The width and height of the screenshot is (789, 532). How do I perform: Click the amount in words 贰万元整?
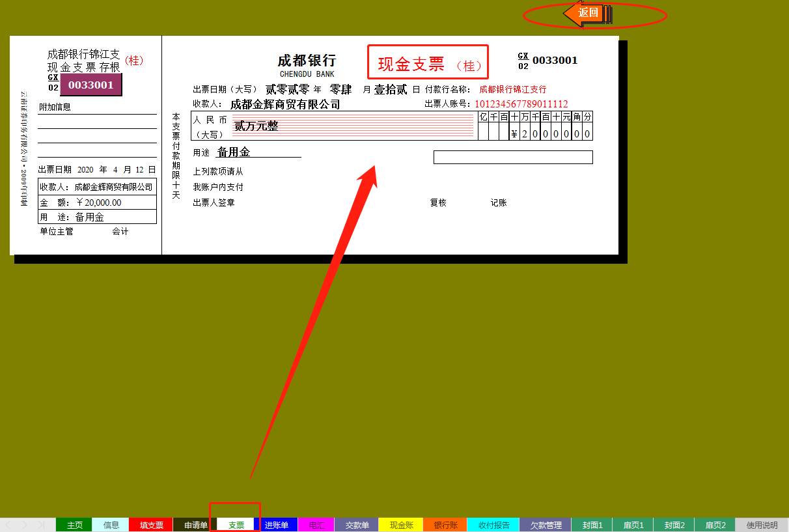(x=256, y=126)
